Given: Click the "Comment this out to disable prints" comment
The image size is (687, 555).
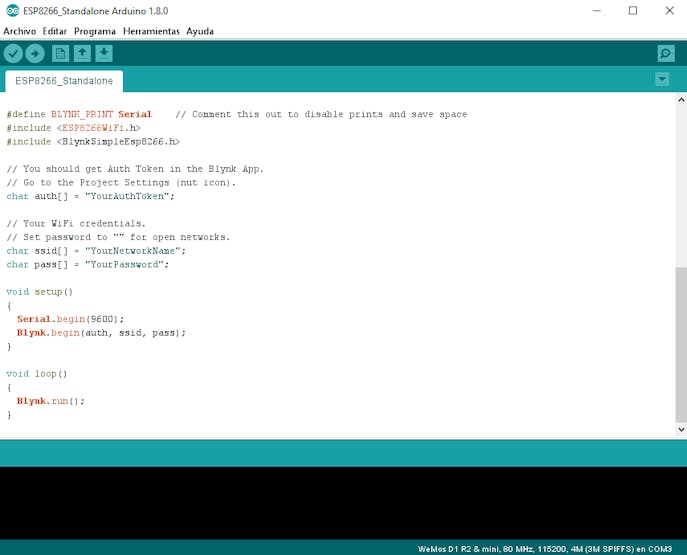Looking at the screenshot, I should click(x=321, y=114).
